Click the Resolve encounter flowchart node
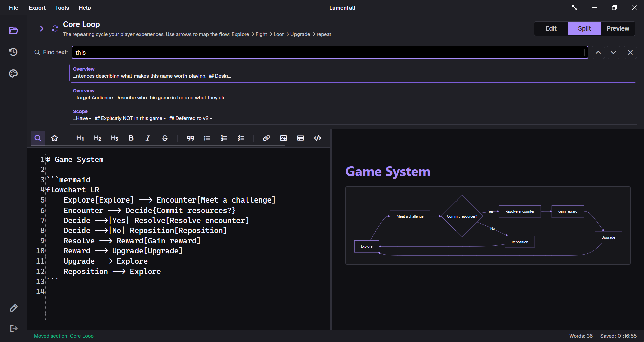Viewport: 644px width, 342px height. pyautogui.click(x=520, y=211)
